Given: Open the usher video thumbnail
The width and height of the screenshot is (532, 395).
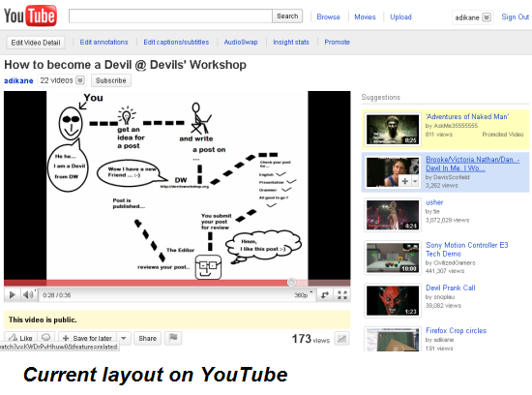Looking at the screenshot, I should click(393, 215).
